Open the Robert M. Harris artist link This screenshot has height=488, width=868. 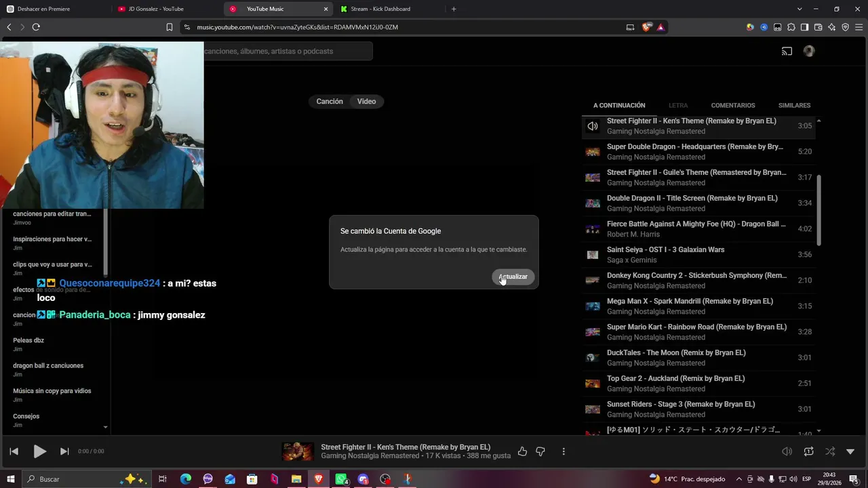[x=633, y=235]
